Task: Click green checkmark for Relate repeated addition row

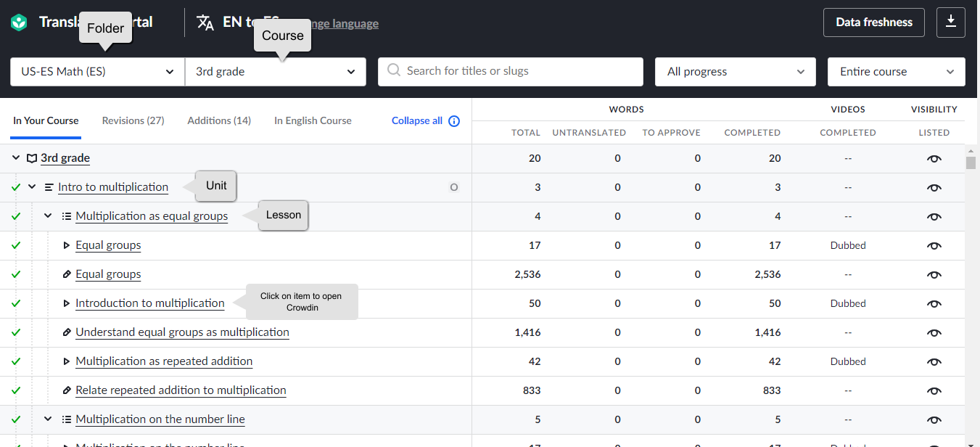Action: (x=16, y=390)
